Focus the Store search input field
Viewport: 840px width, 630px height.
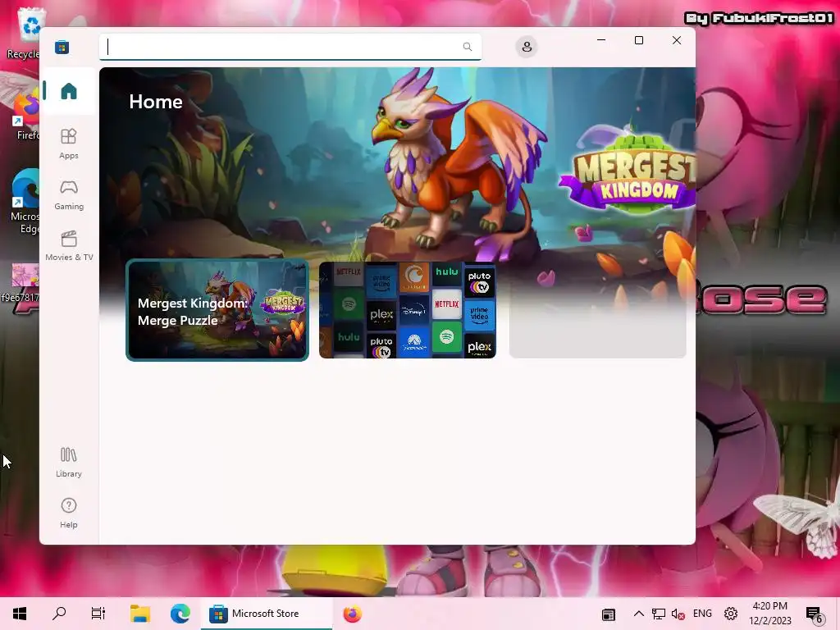click(x=290, y=47)
